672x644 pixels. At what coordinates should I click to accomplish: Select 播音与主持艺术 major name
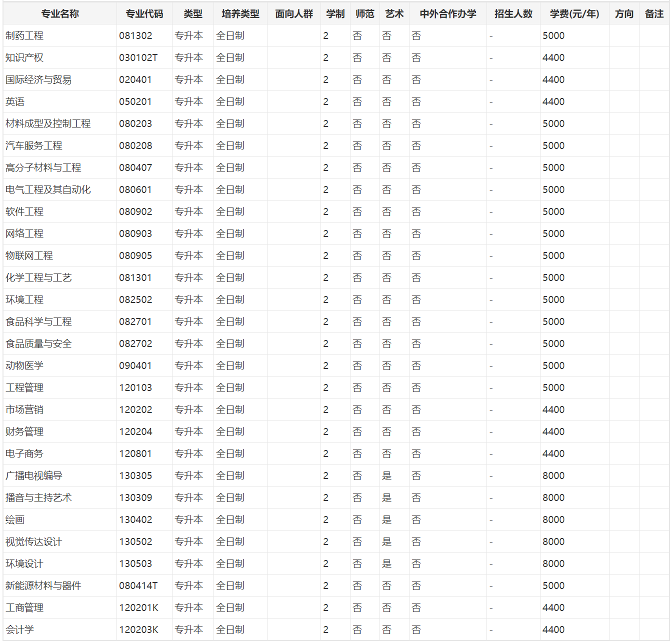tap(38, 498)
